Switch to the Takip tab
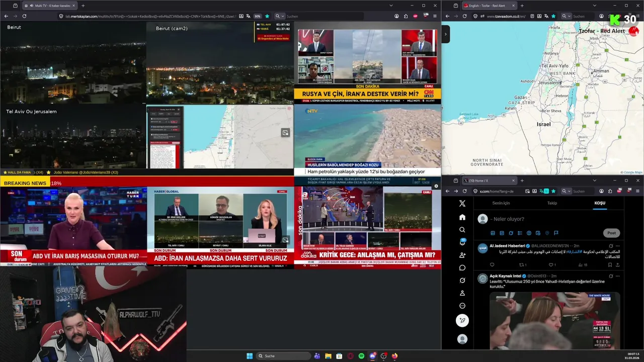Image resolution: width=644 pixels, height=362 pixels. pyautogui.click(x=552, y=203)
